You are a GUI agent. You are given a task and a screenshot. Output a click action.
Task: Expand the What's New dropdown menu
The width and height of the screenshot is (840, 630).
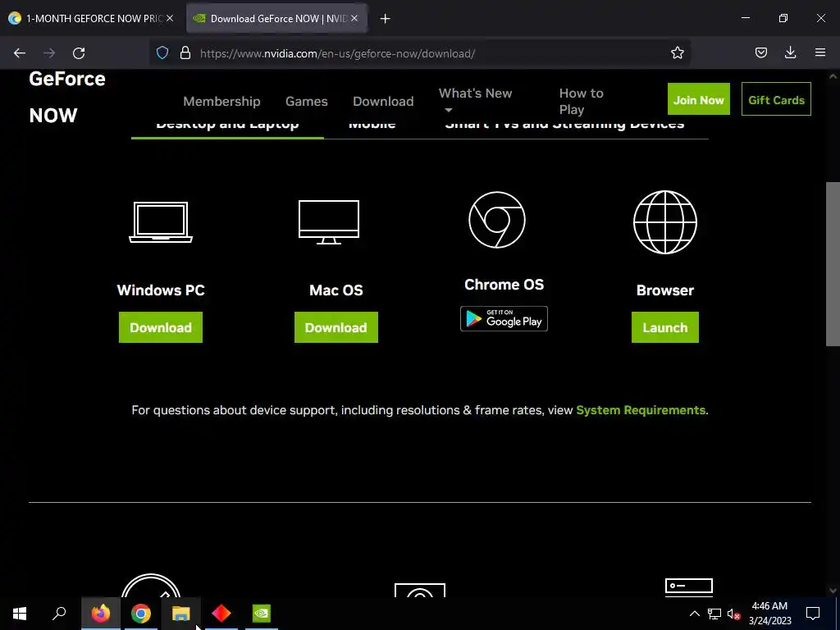[x=475, y=101]
